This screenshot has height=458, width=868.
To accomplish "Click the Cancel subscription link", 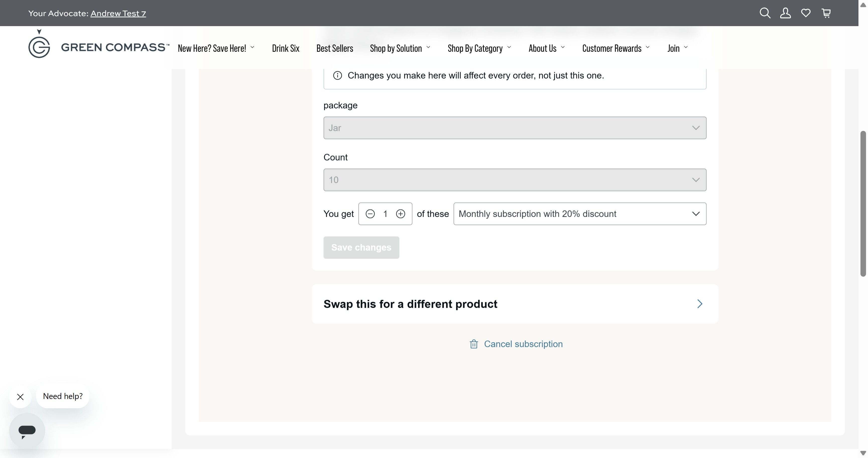I will point(523,344).
